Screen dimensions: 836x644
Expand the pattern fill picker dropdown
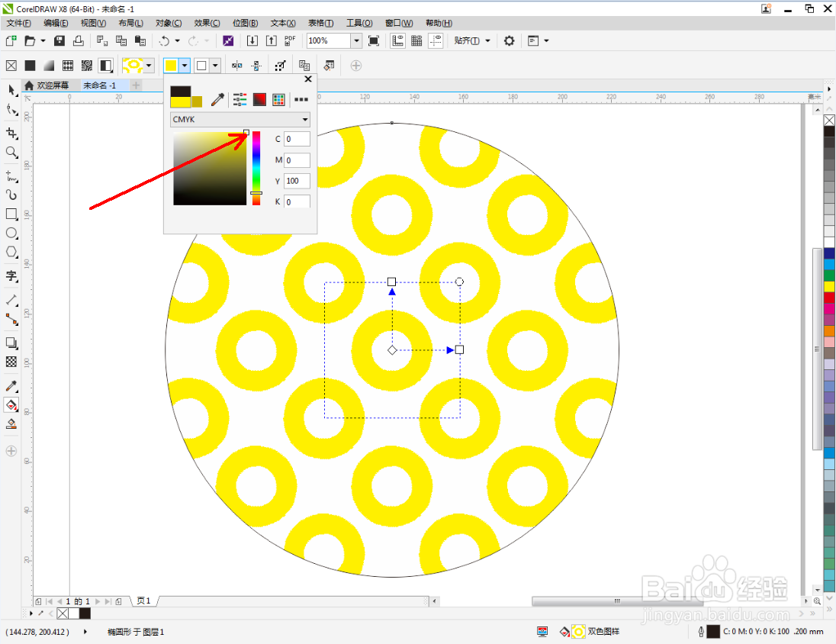click(149, 66)
